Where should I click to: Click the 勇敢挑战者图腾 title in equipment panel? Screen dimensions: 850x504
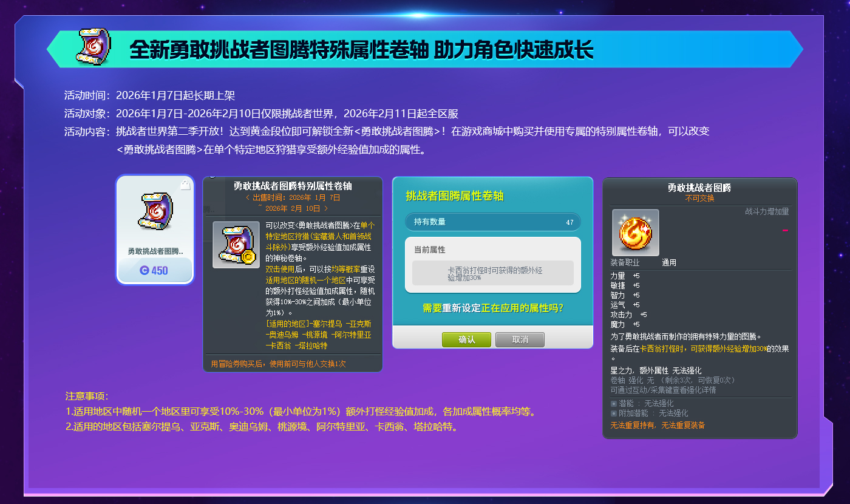[x=699, y=188]
